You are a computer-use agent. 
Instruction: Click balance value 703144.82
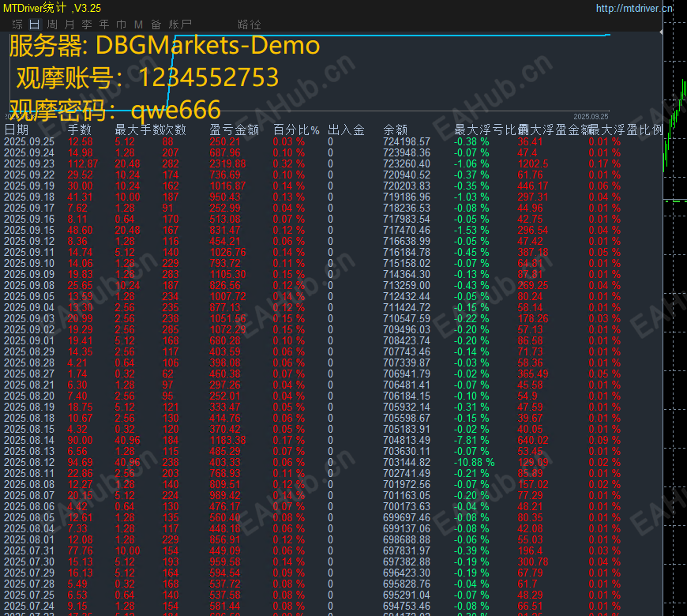click(407, 463)
